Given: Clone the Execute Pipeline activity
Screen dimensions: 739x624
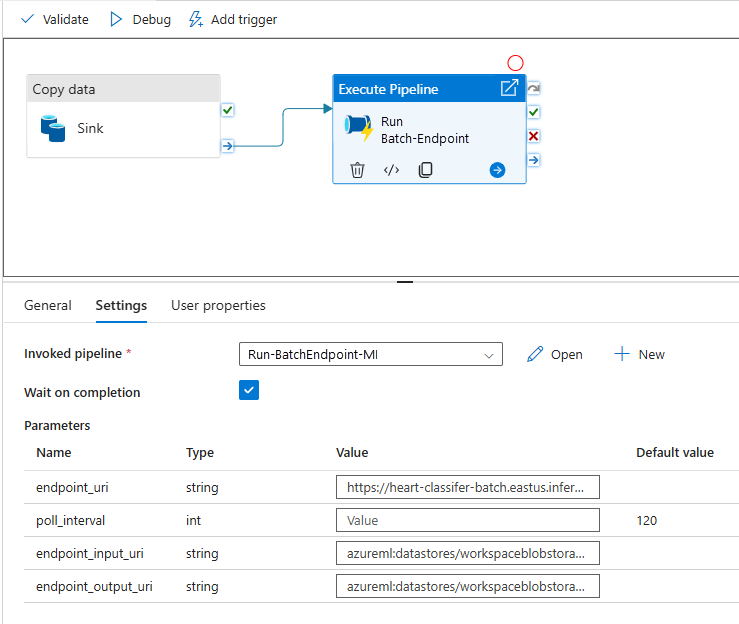Looking at the screenshot, I should coord(425,170).
